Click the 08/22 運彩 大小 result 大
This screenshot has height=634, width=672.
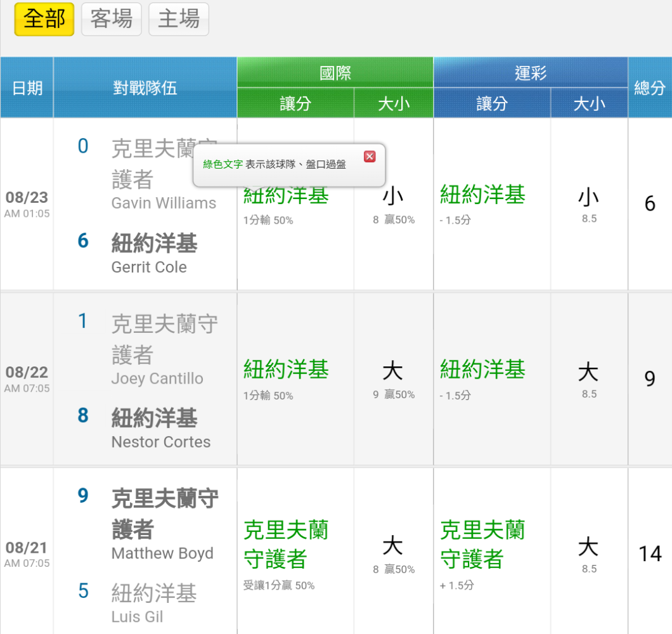click(588, 372)
